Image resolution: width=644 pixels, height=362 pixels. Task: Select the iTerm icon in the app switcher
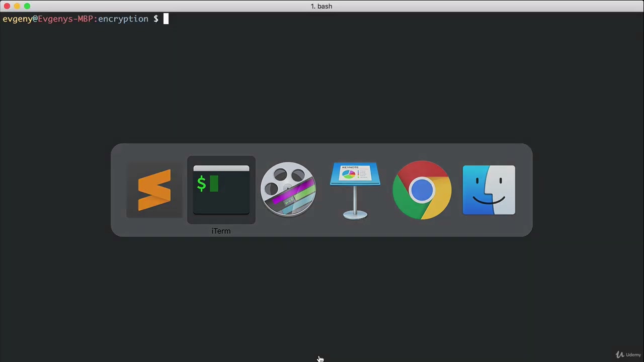click(221, 190)
